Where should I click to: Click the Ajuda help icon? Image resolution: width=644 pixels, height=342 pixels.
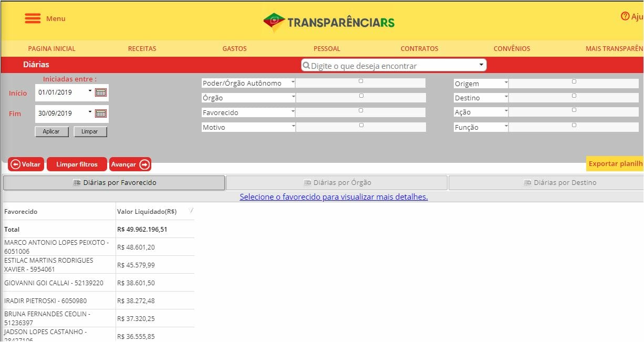625,16
